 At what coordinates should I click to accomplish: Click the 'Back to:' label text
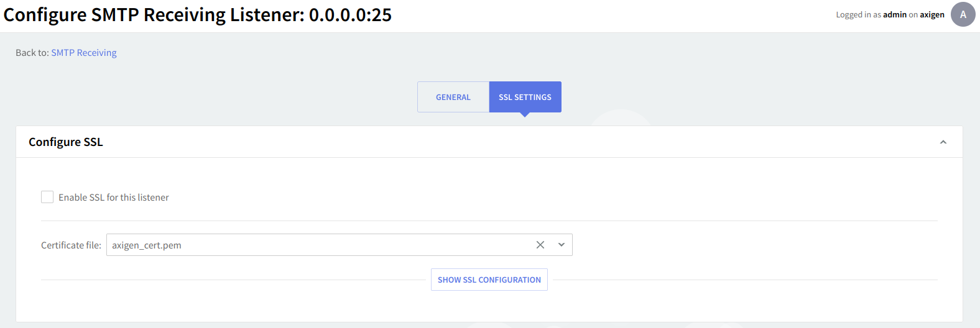(x=32, y=53)
